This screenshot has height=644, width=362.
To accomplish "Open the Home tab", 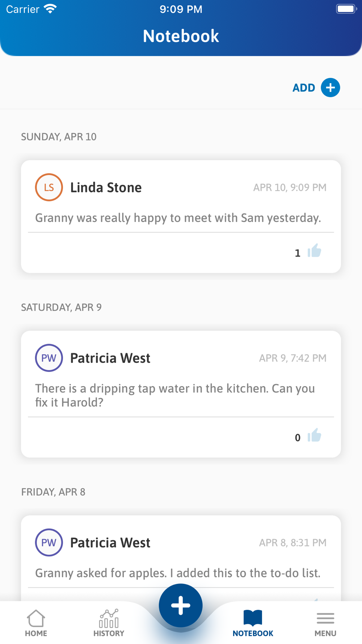I will point(36,623).
